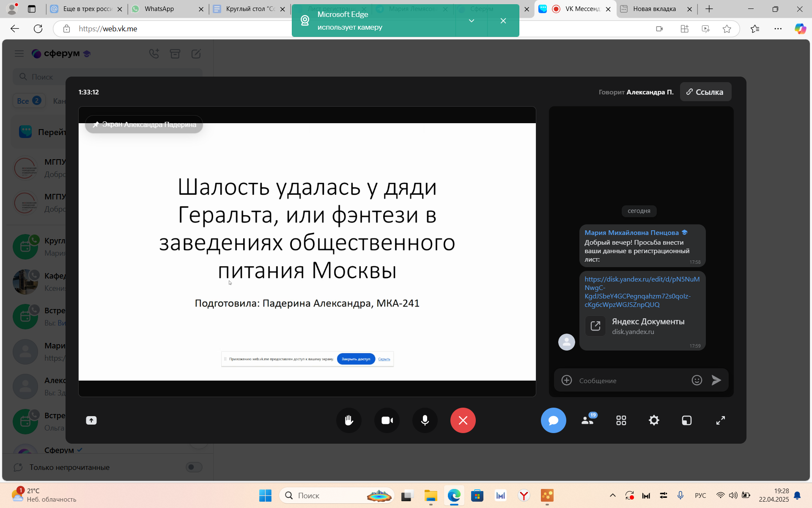The height and width of the screenshot is (508, 812).
Task: Switch to grid view layout
Action: pos(620,420)
